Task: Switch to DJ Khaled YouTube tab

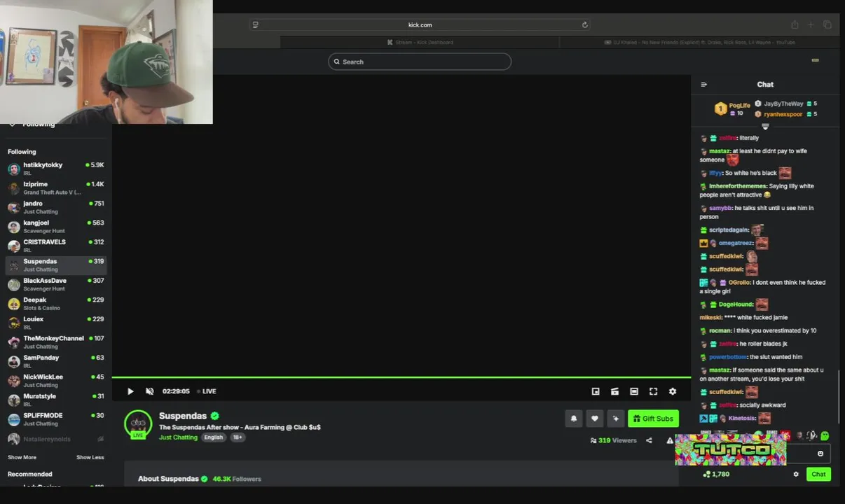Action: [x=699, y=42]
